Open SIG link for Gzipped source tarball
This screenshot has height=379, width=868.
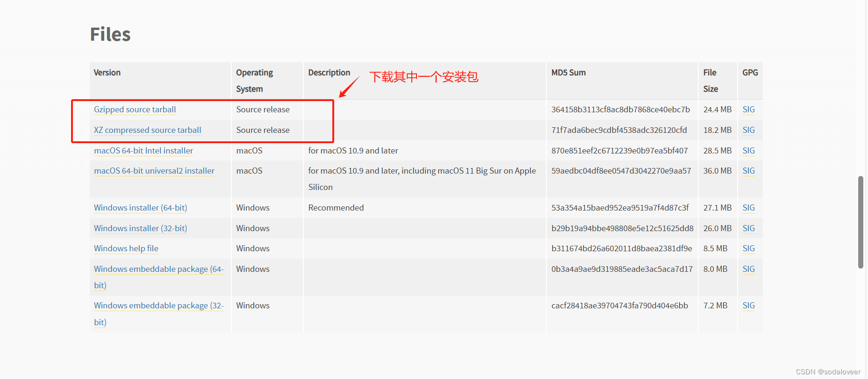[748, 109]
